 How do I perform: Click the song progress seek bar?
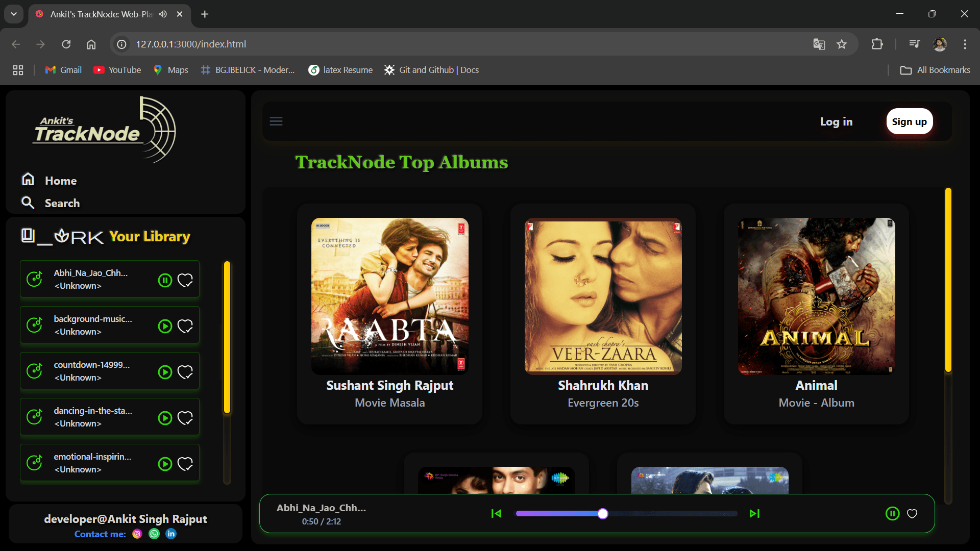(627, 513)
